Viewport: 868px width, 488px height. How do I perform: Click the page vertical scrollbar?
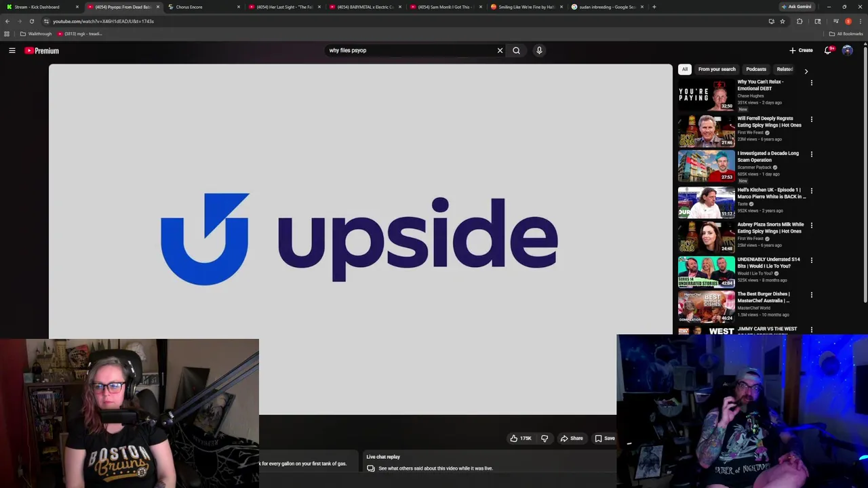(865, 175)
